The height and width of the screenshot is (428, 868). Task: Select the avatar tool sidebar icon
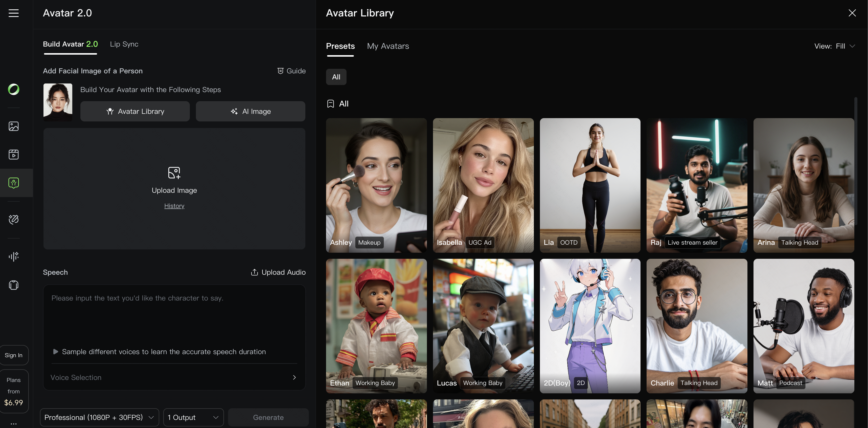pyautogui.click(x=13, y=183)
